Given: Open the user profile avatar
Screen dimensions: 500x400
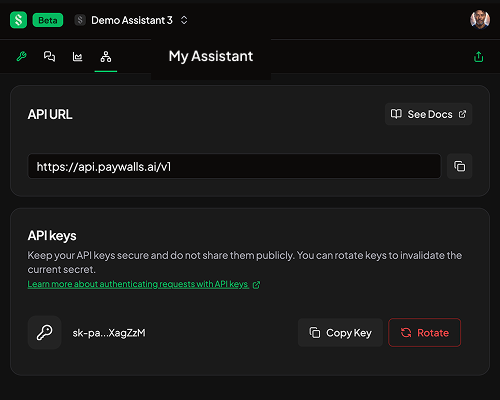Looking at the screenshot, I should tap(480, 20).
